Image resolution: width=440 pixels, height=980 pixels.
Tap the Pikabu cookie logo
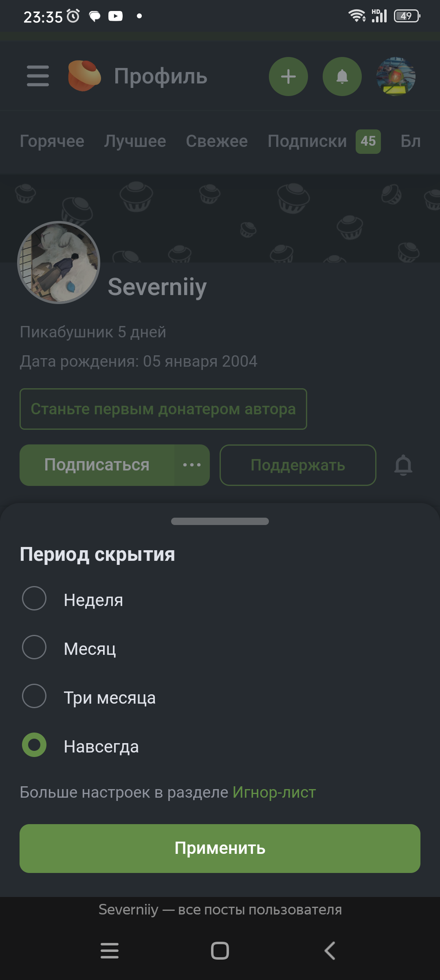[84, 76]
